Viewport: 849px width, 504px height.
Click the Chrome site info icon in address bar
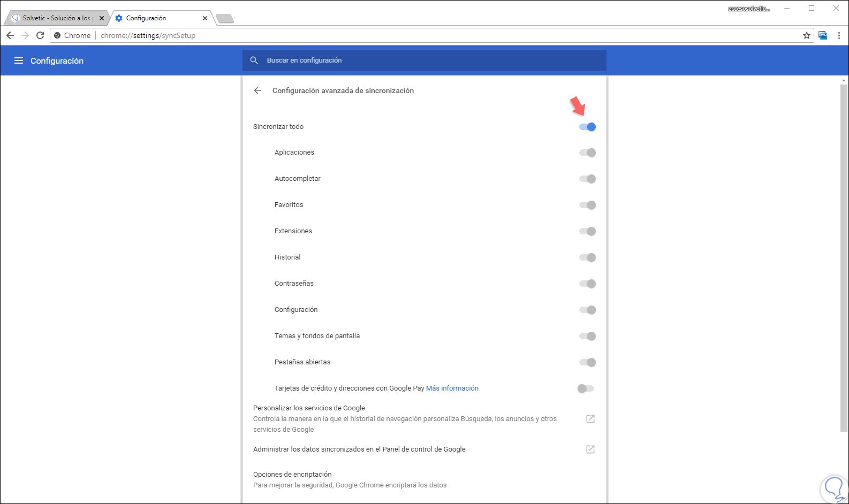pos(57,35)
